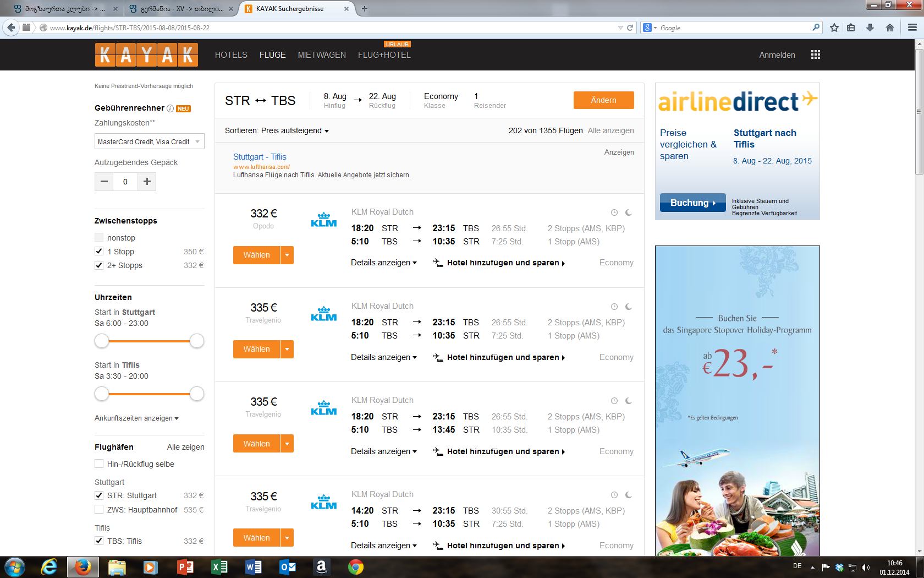Click Alle anzeigen next to flight count
This screenshot has width=924, height=578.
point(611,130)
